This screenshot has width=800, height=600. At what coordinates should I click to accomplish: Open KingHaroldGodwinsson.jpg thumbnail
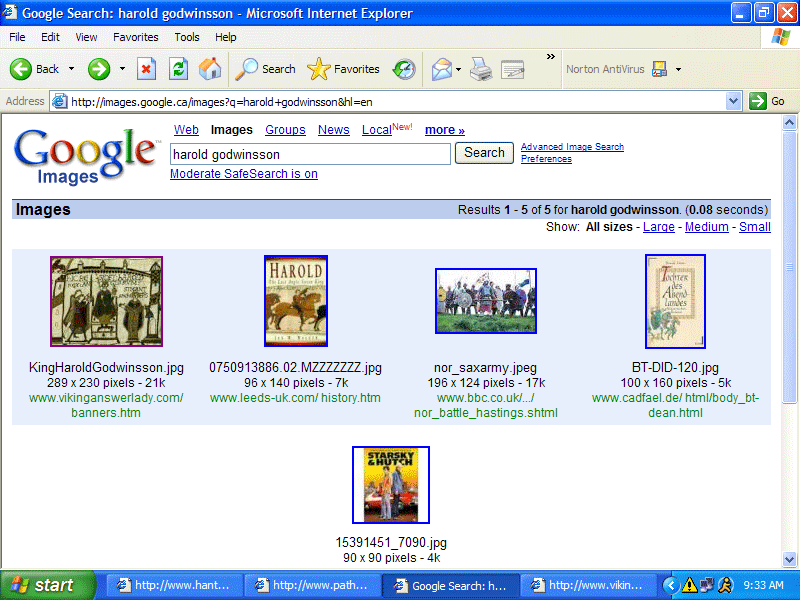[x=106, y=302]
